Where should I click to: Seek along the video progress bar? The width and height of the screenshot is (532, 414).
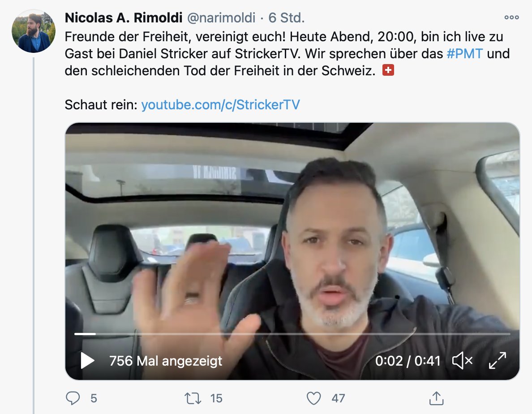pos(292,334)
